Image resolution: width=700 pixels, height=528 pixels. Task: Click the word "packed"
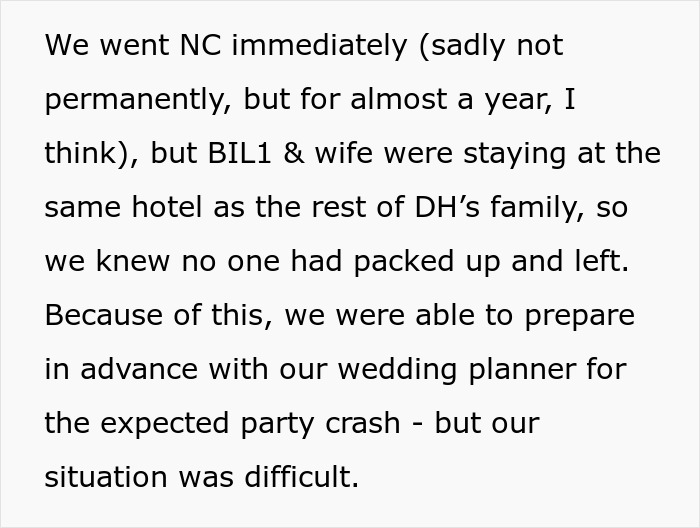(404, 262)
